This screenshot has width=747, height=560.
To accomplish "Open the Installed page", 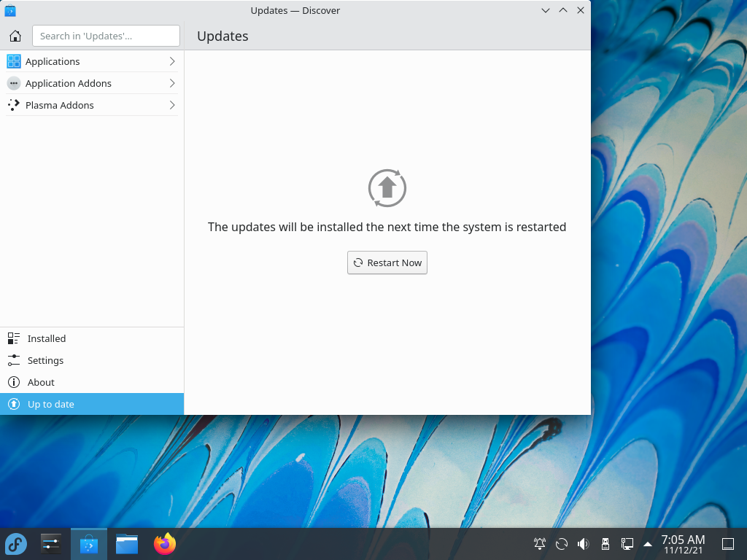I will click(91, 338).
